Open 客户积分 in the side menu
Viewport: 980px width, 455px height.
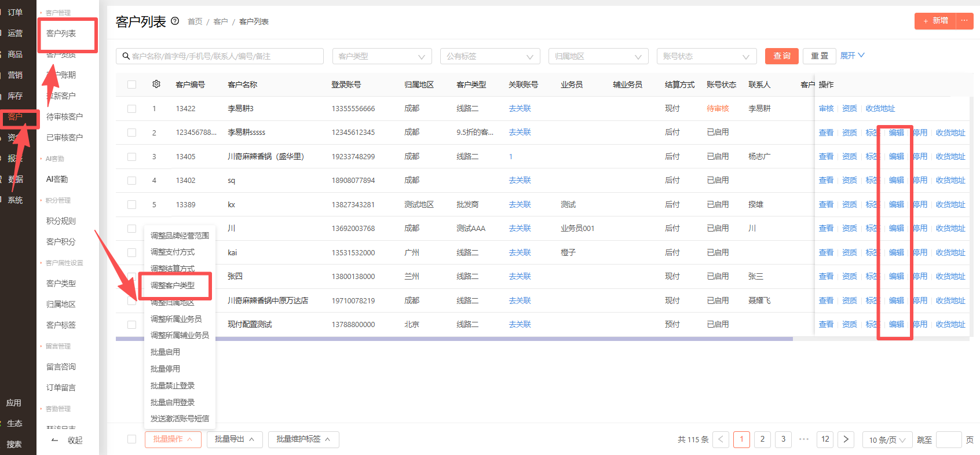click(x=61, y=242)
